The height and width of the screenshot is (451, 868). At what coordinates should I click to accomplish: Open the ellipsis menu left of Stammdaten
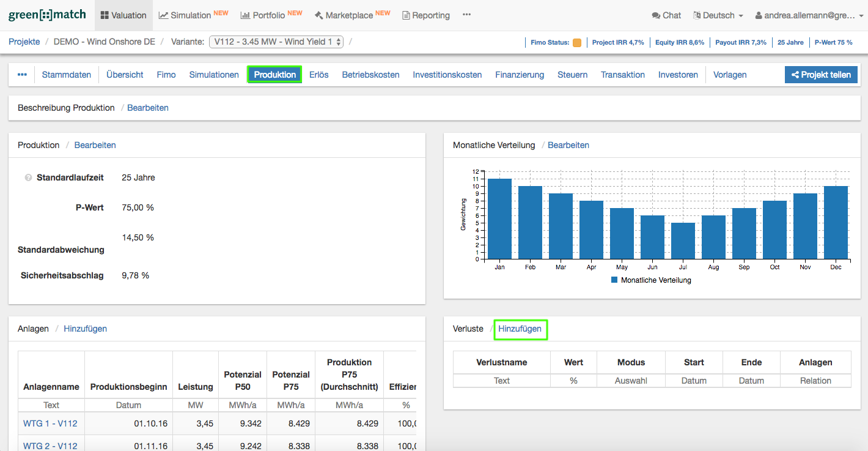coord(22,75)
